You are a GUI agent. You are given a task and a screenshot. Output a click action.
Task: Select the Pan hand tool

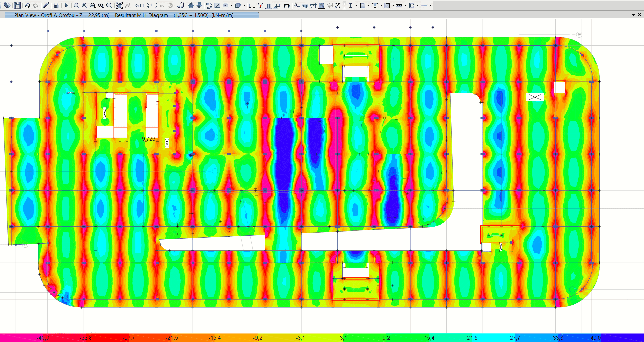pos(119,5)
